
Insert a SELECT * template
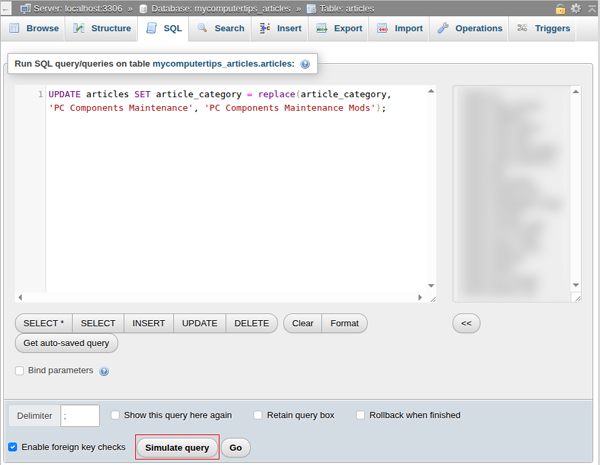click(x=44, y=323)
